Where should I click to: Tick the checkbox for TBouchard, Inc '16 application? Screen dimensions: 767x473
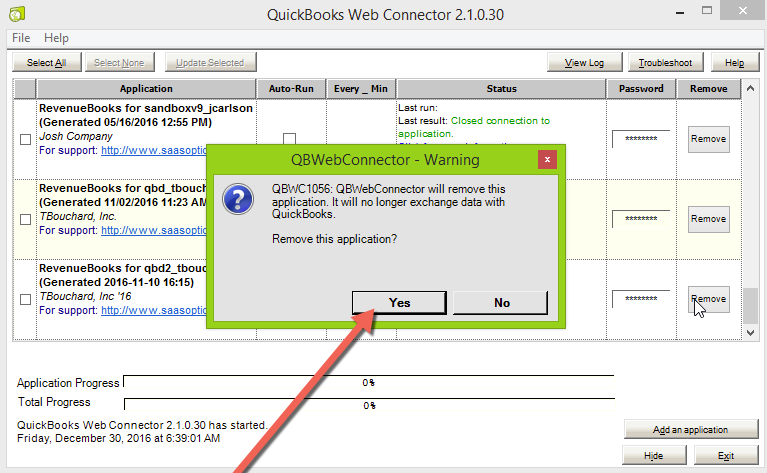click(x=25, y=299)
